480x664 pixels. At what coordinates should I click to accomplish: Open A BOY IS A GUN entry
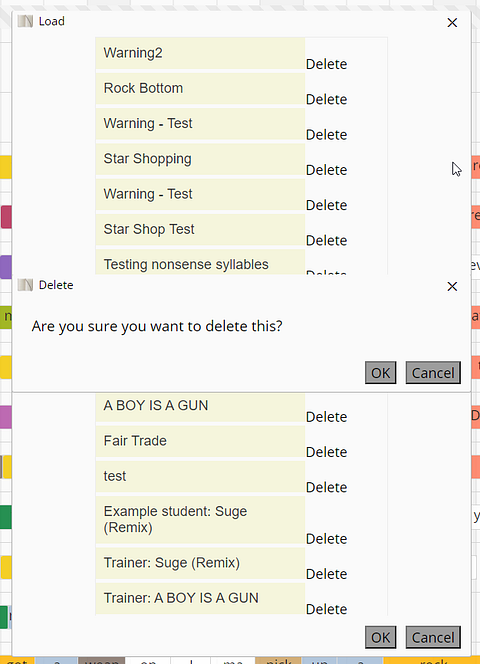click(200, 407)
